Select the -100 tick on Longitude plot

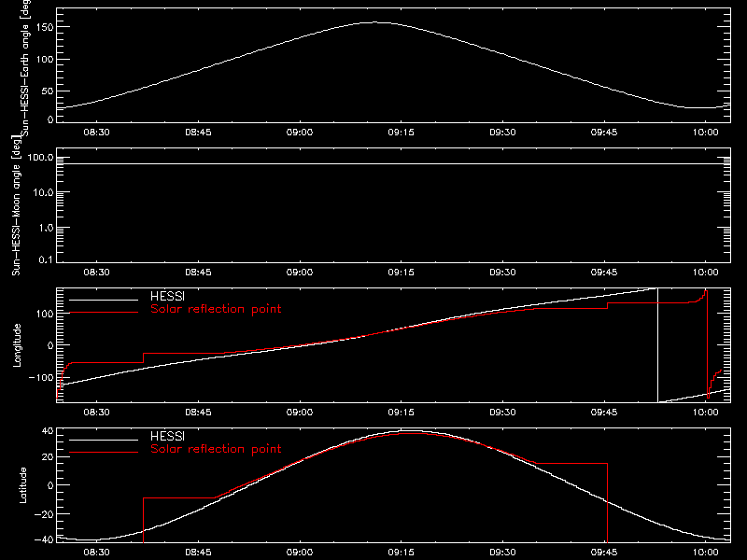point(41,377)
